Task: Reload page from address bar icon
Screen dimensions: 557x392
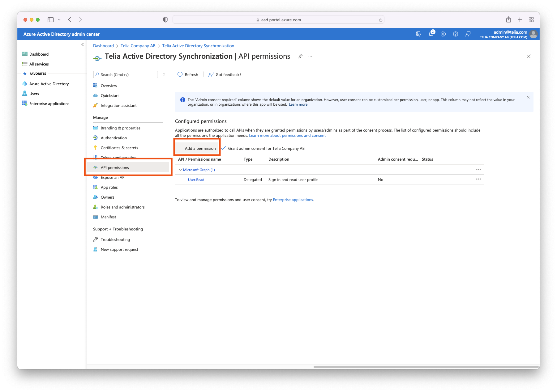Action: [x=380, y=20]
